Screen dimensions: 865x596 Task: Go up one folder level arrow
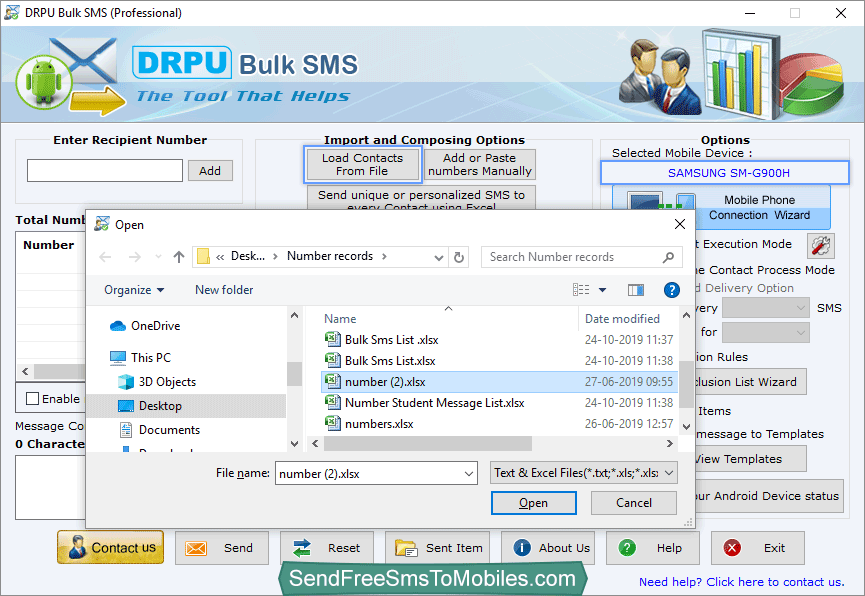click(x=179, y=257)
